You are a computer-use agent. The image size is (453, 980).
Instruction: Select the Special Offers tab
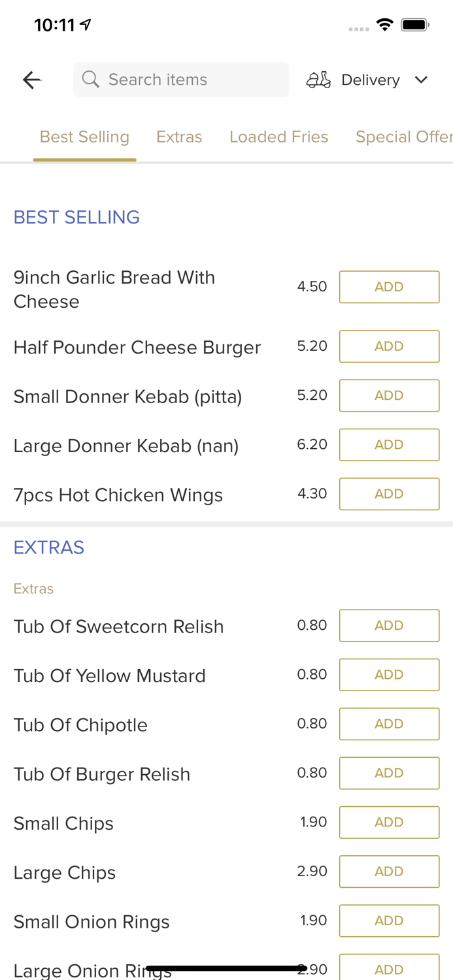pos(404,137)
